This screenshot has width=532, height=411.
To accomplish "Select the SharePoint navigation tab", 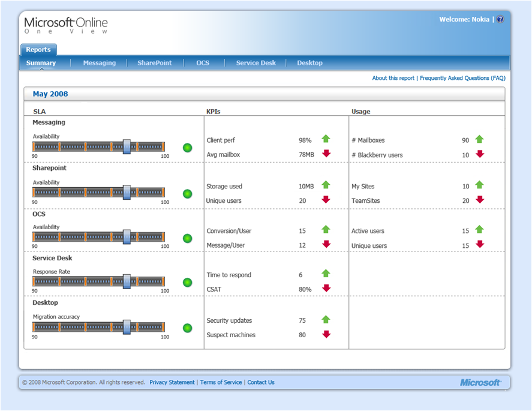I will 154,63.
